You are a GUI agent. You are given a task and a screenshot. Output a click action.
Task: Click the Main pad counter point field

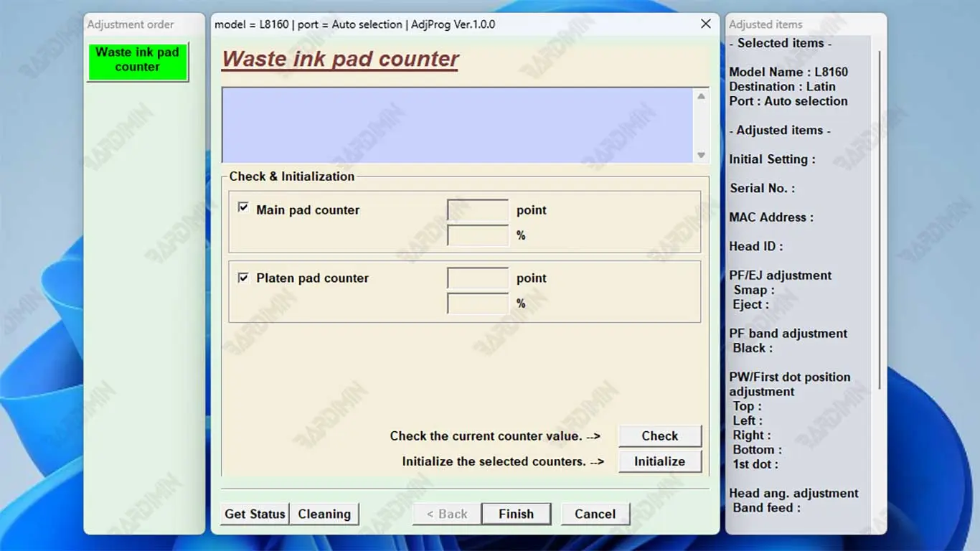477,210
